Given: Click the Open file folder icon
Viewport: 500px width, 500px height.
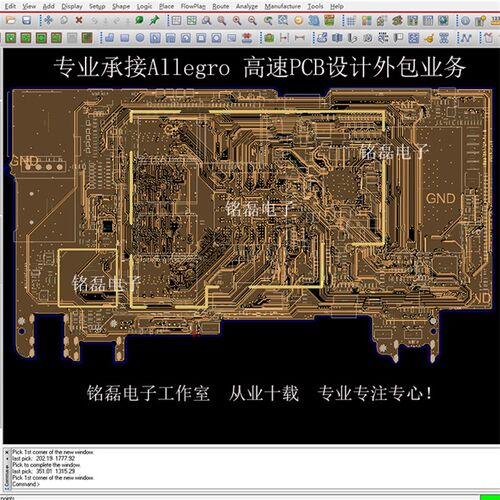Looking at the screenshot, I should (11, 21).
